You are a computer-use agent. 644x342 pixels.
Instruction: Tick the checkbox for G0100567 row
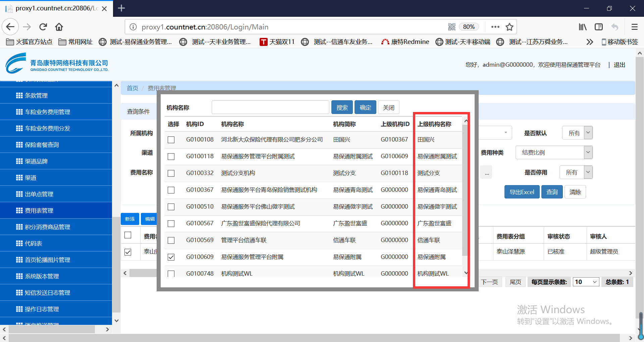click(171, 224)
